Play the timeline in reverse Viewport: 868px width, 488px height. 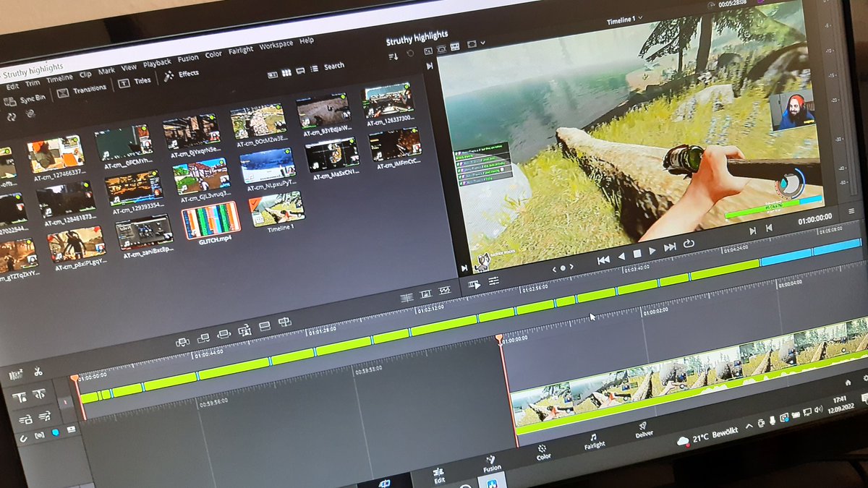(621, 256)
